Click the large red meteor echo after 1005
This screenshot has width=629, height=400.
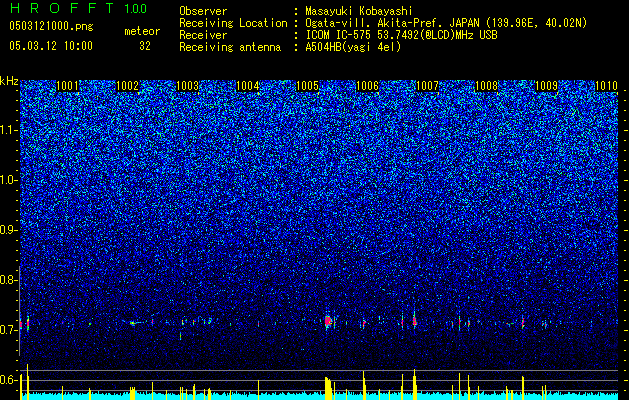328,321
